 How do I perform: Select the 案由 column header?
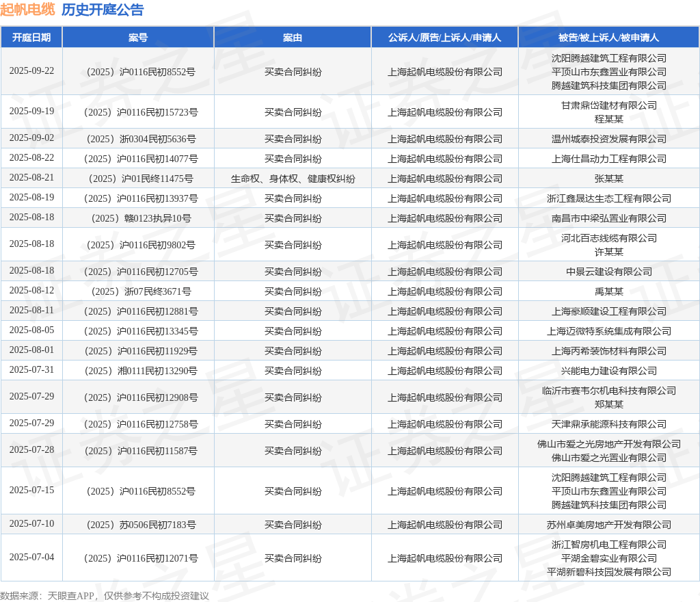point(293,38)
